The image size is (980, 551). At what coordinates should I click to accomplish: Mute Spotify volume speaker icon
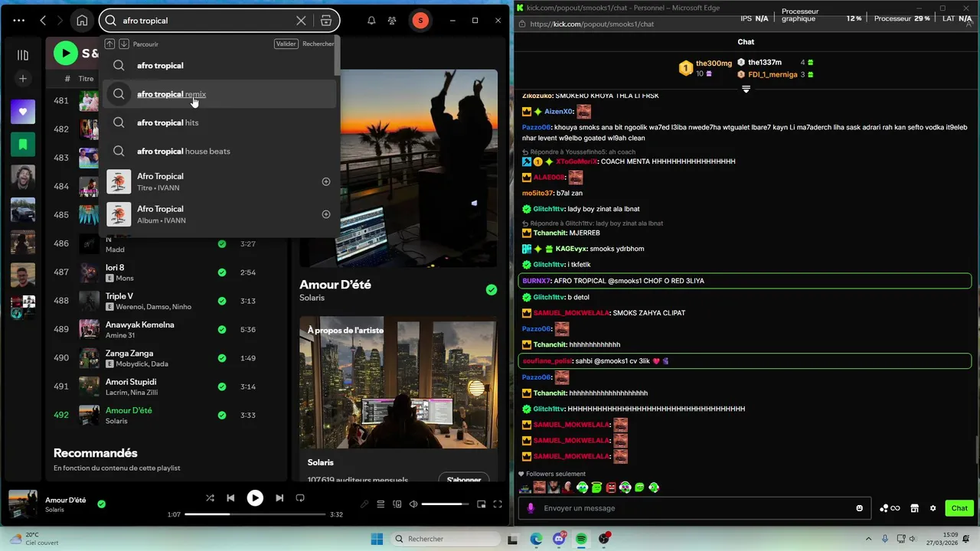click(413, 504)
